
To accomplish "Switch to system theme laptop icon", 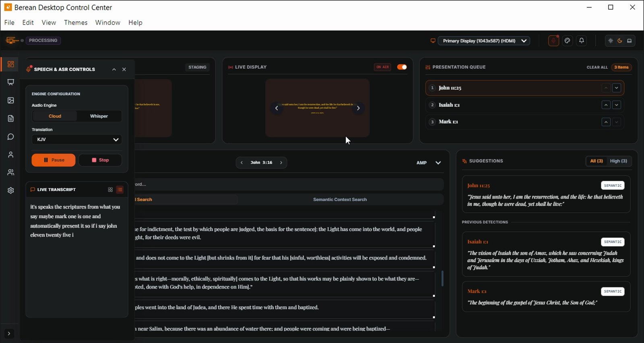I will coord(630,41).
